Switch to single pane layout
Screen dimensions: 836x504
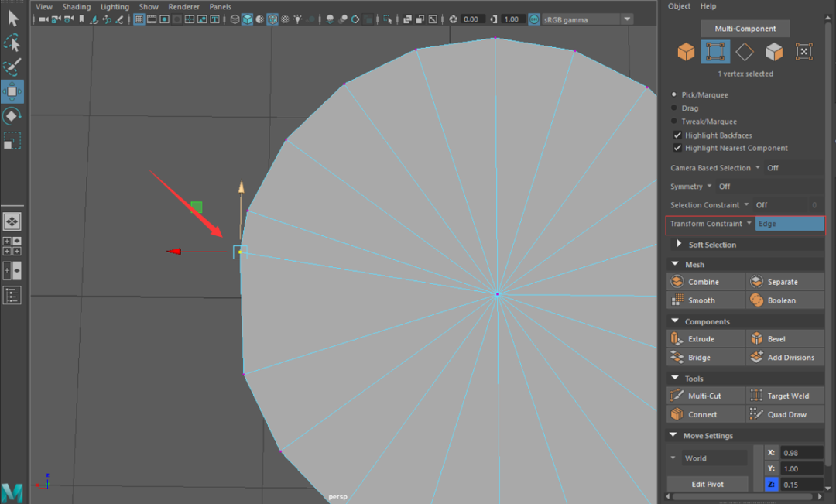click(x=12, y=221)
